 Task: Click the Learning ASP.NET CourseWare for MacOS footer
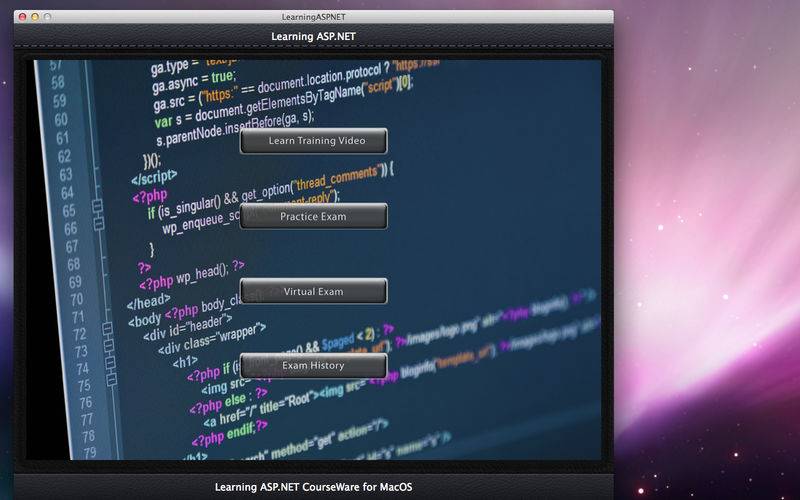pyautogui.click(x=313, y=487)
